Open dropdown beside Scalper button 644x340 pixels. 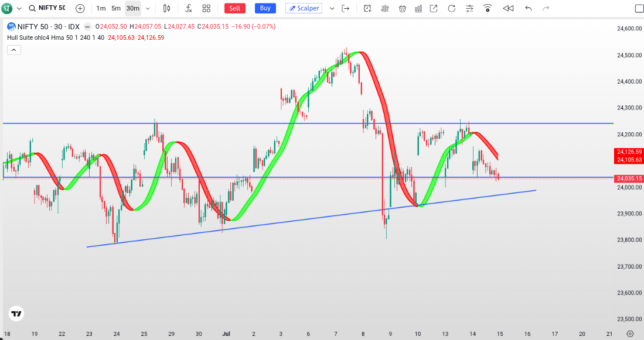tap(332, 8)
